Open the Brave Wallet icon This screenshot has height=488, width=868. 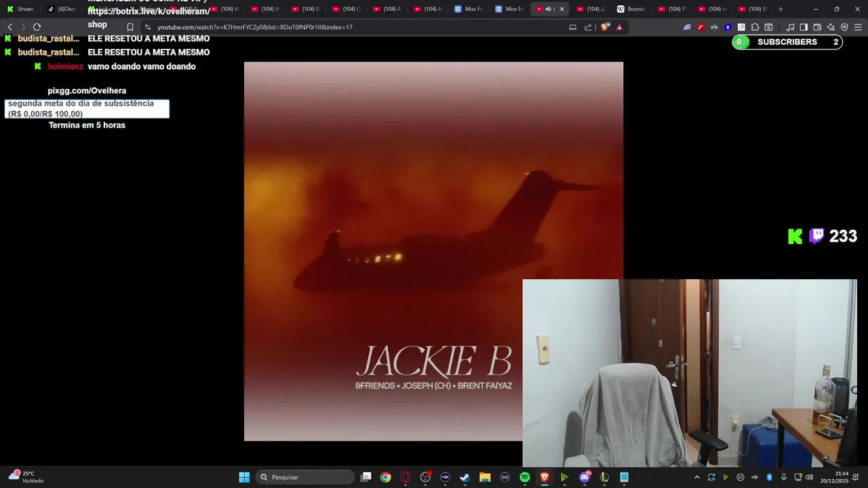[817, 27]
